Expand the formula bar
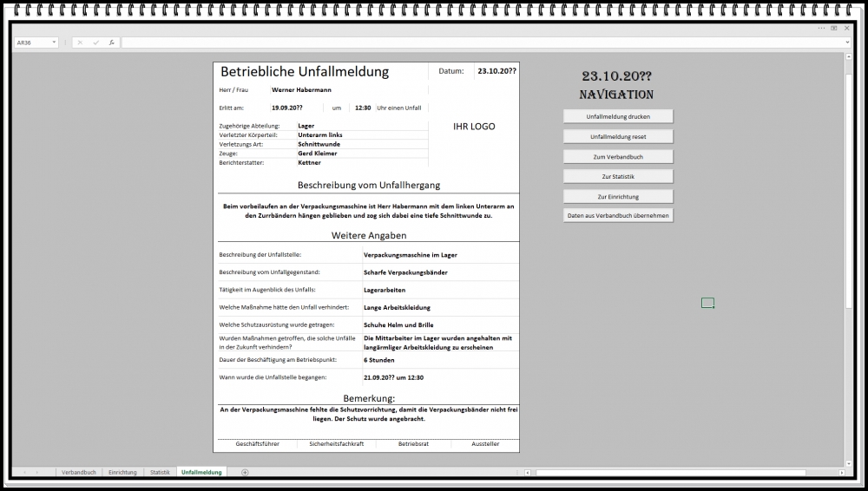The height and width of the screenshot is (491, 868). coord(846,43)
